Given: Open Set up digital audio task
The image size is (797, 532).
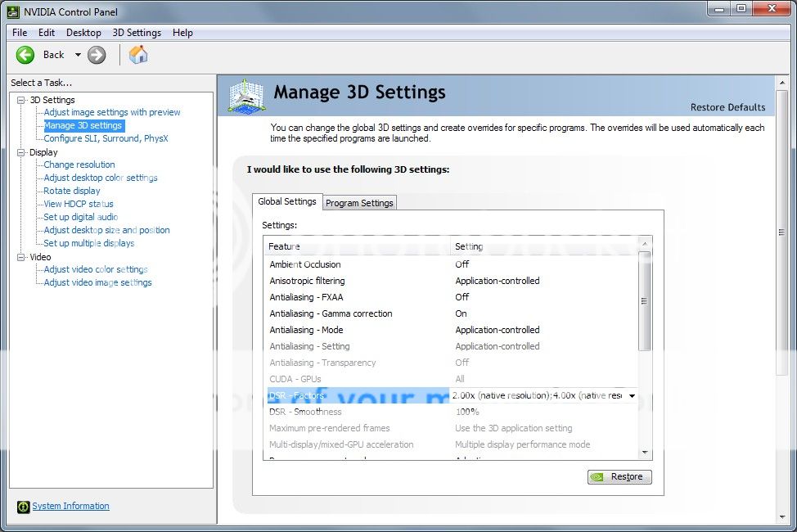Looking at the screenshot, I should (80, 217).
